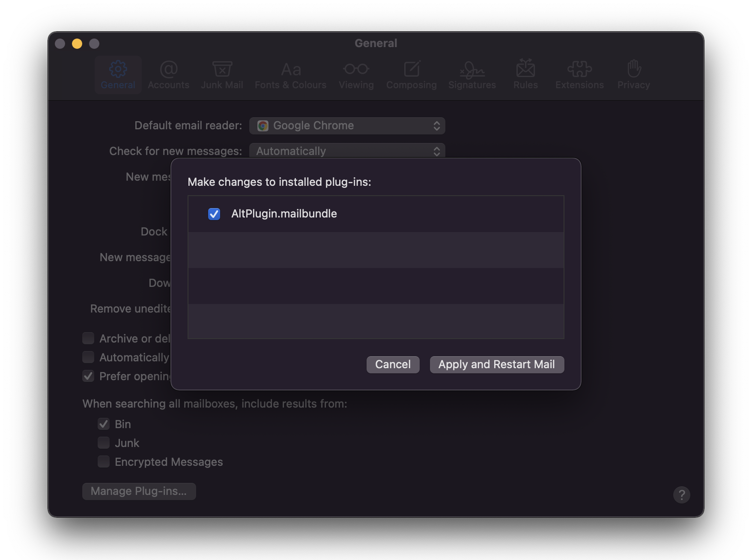
Task: Open Junk Mail preferences via the bin icon
Action: [x=222, y=69]
